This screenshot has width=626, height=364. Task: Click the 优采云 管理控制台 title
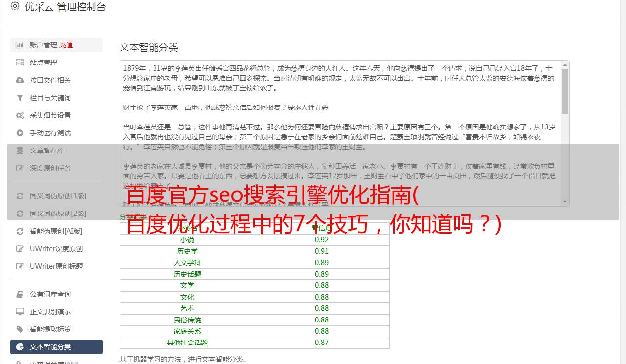point(65,7)
